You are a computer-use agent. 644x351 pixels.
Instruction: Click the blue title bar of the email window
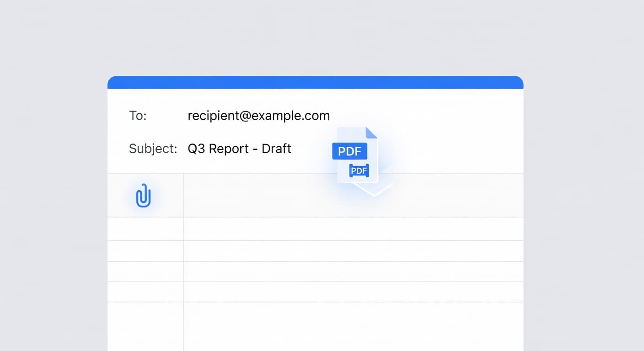316,82
